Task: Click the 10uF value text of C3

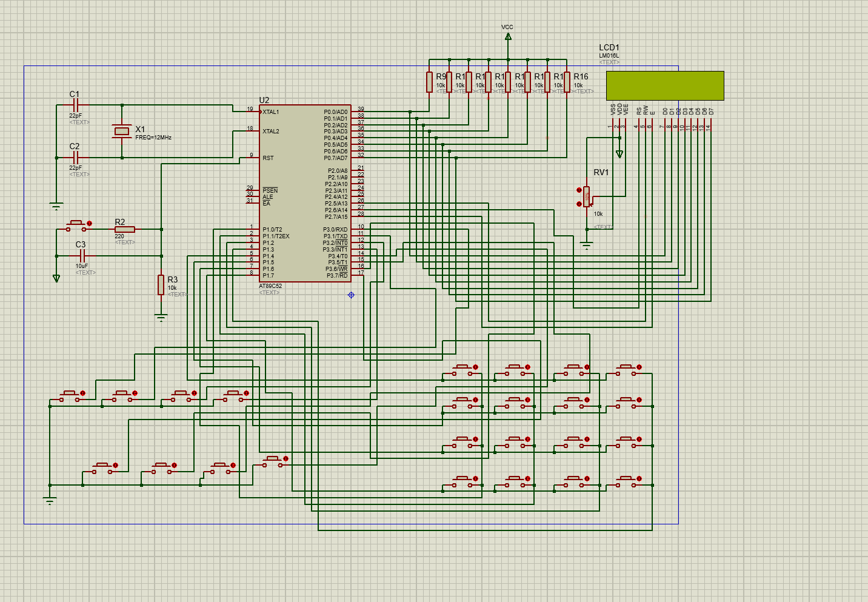Action: pos(82,266)
